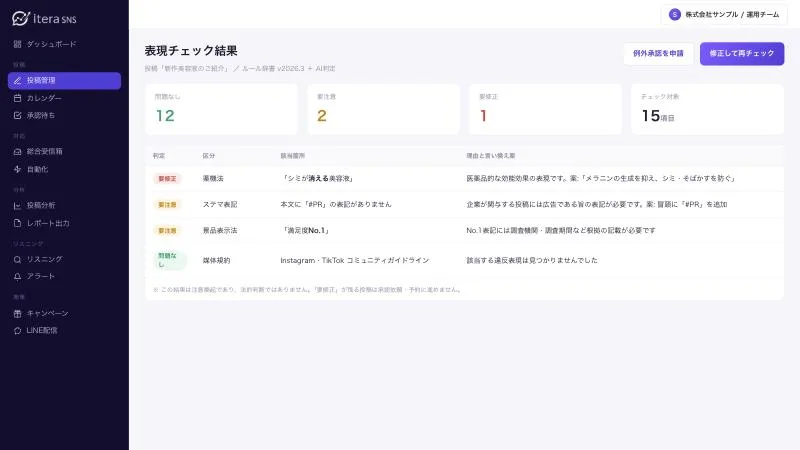Screen dimensions: 800x450
Task: Click the green 問題なし badge in 媒体規約 row
Action: [x=170, y=260]
